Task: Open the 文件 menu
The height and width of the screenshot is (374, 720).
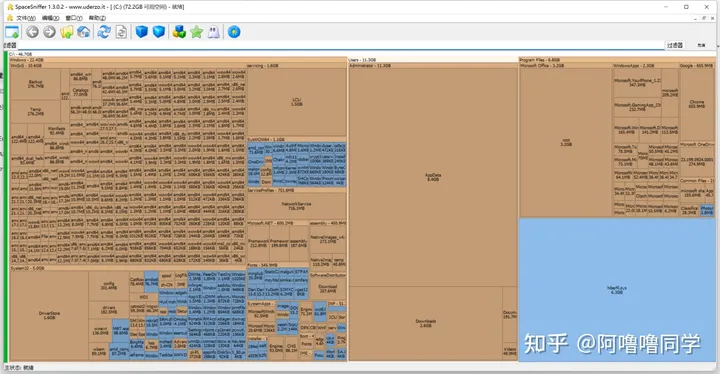Action: 25,18
